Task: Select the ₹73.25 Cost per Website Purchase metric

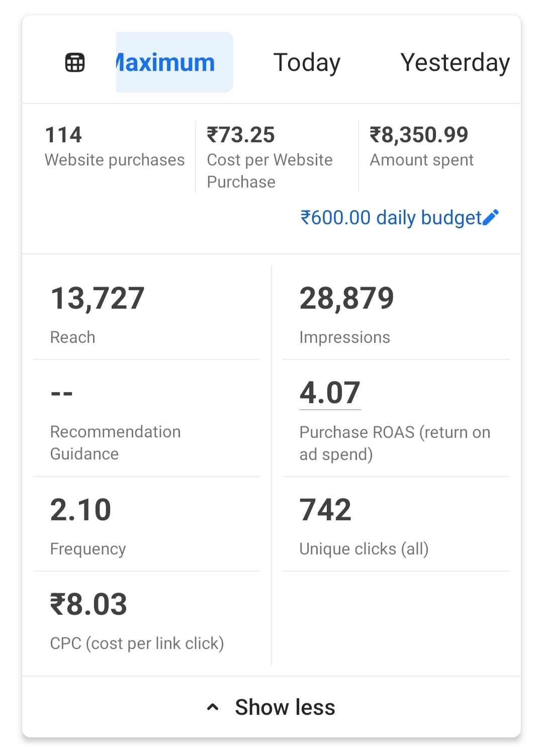Action: (270, 156)
